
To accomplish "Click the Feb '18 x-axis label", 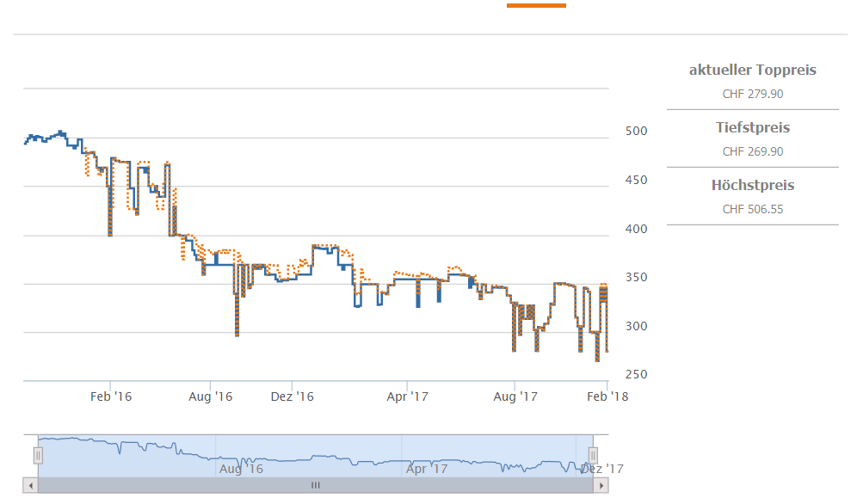I will coord(607,396).
